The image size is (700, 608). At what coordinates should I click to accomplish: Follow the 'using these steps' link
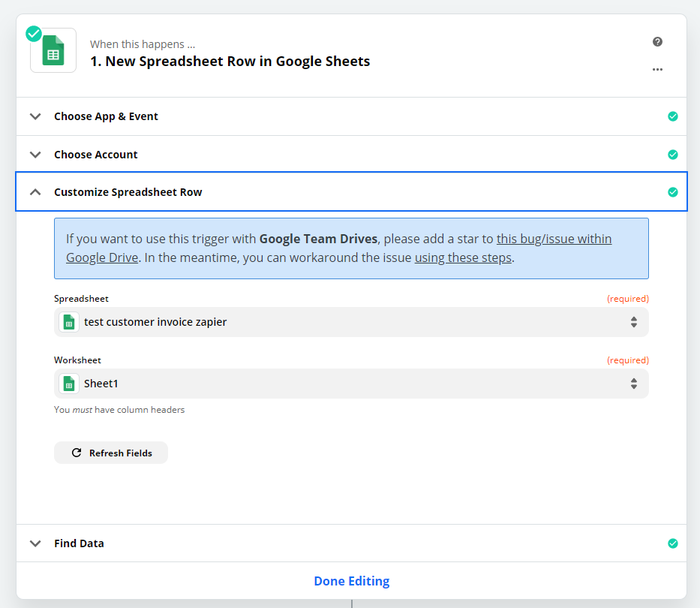click(x=463, y=257)
